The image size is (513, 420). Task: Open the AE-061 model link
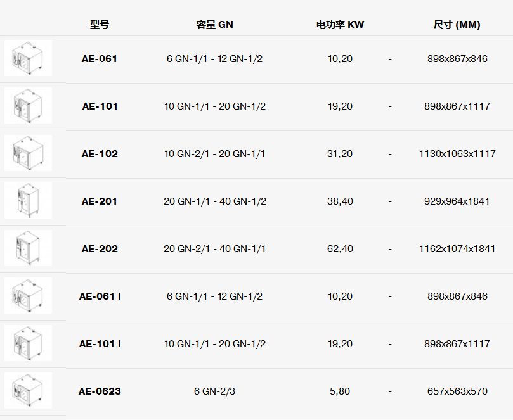(x=100, y=59)
